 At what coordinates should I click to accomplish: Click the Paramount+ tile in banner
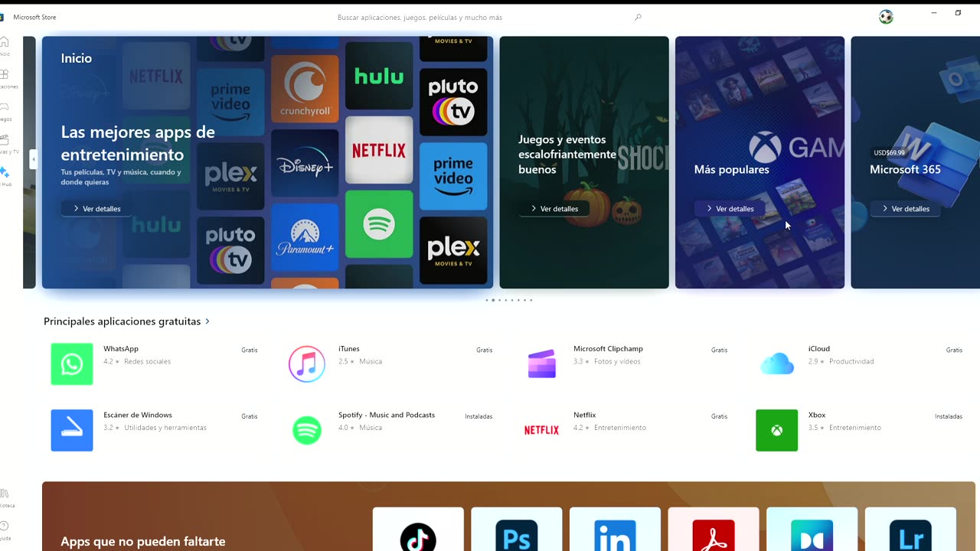tap(305, 237)
